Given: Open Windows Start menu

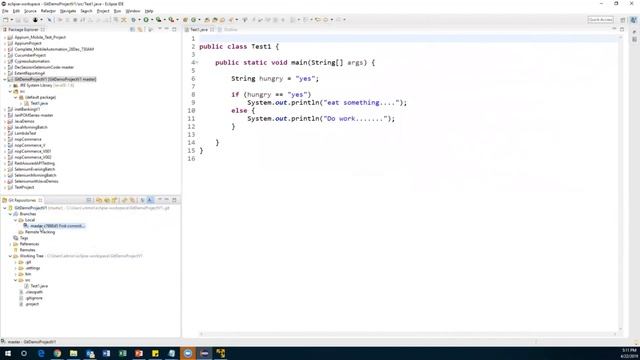Looking at the screenshot, I should 8,353.
